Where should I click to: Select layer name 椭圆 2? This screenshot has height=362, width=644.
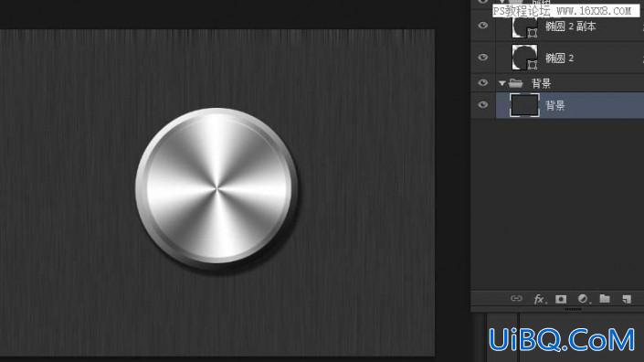[559, 58]
